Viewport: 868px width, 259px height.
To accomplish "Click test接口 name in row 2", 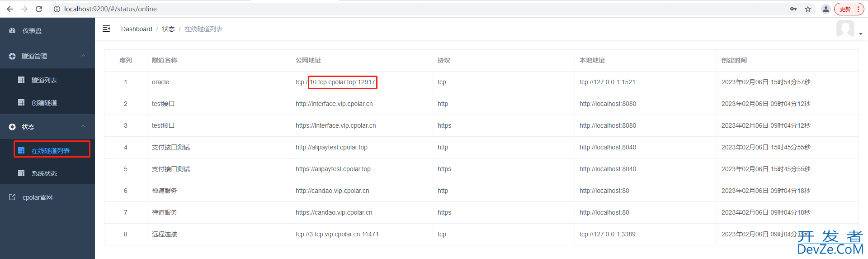I will coord(163,104).
